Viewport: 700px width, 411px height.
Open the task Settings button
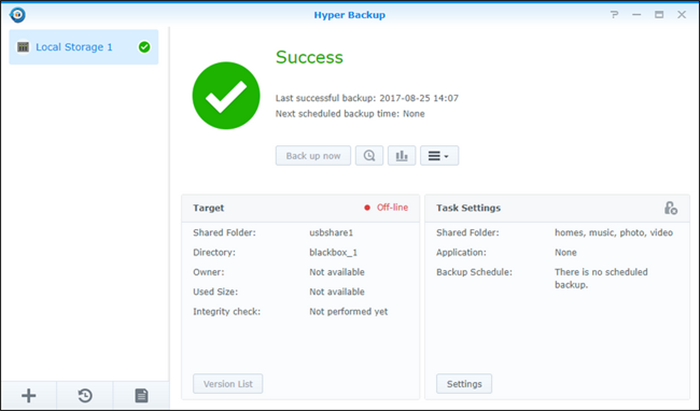464,384
